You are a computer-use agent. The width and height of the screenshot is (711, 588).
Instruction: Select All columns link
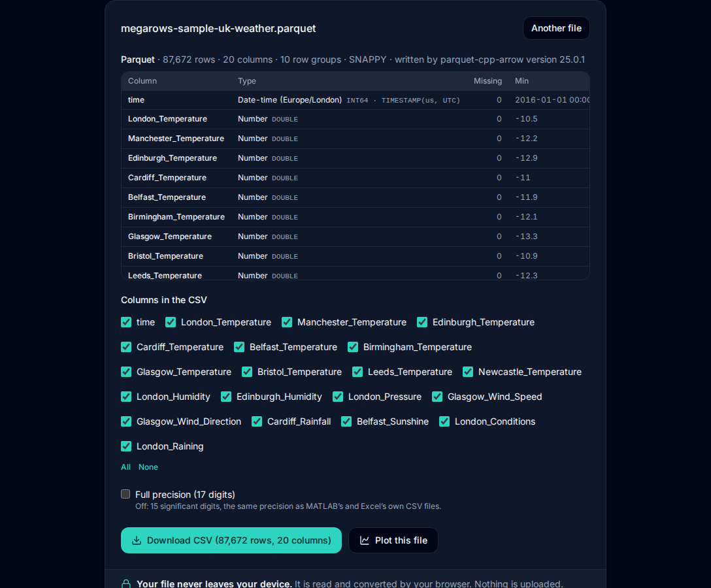[x=125, y=467]
